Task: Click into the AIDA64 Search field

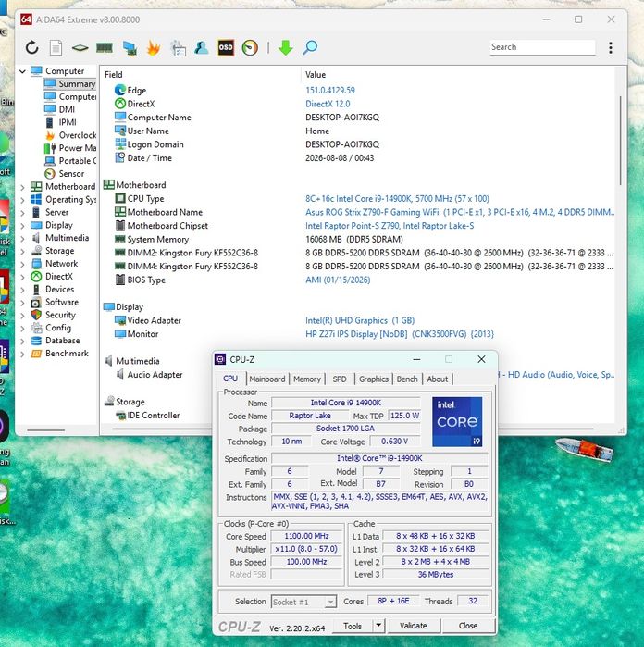Action: [542, 47]
